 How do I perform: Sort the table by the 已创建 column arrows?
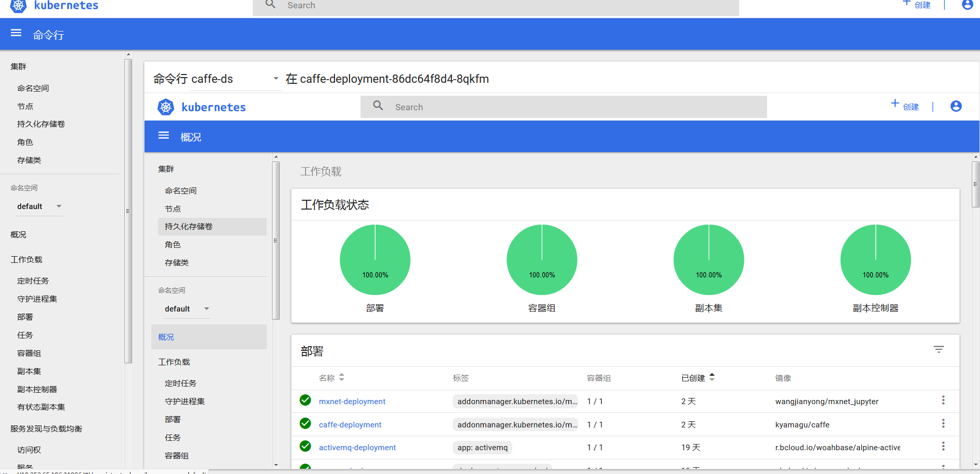(712, 377)
